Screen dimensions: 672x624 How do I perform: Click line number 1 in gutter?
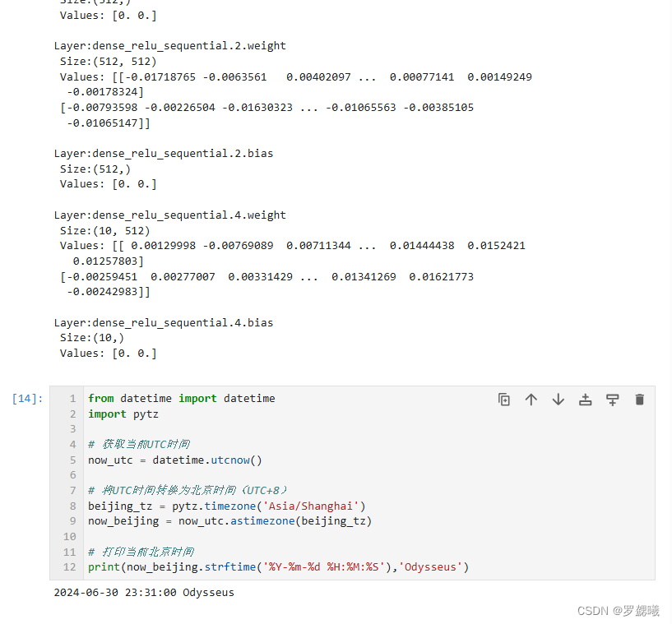point(73,399)
